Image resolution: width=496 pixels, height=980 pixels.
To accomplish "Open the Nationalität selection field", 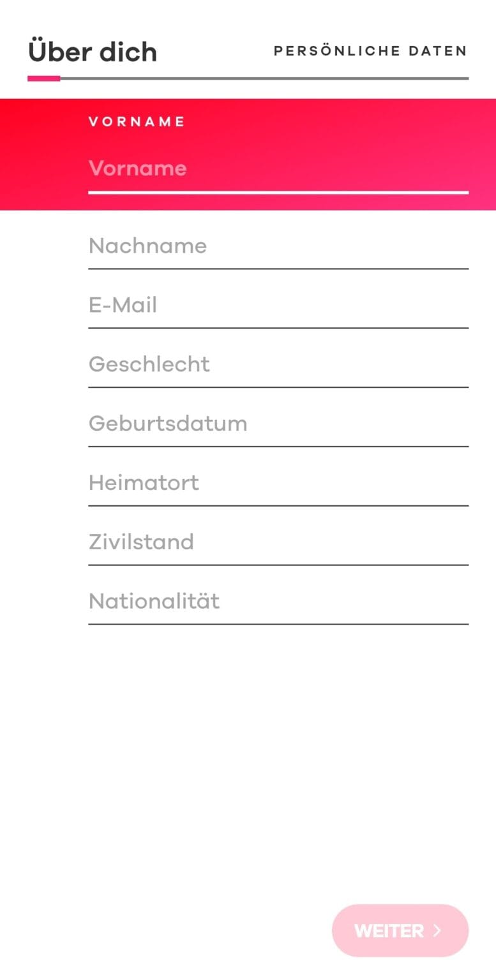I will (278, 602).
